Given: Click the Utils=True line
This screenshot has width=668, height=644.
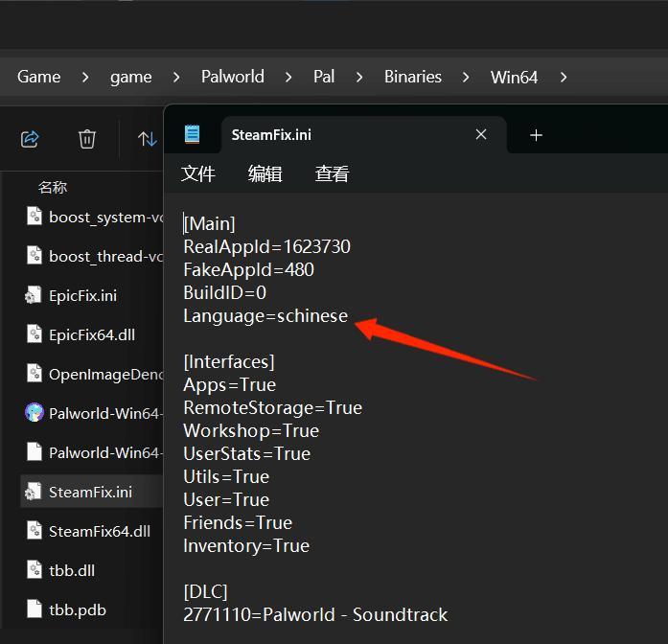Looking at the screenshot, I should 226,477.
